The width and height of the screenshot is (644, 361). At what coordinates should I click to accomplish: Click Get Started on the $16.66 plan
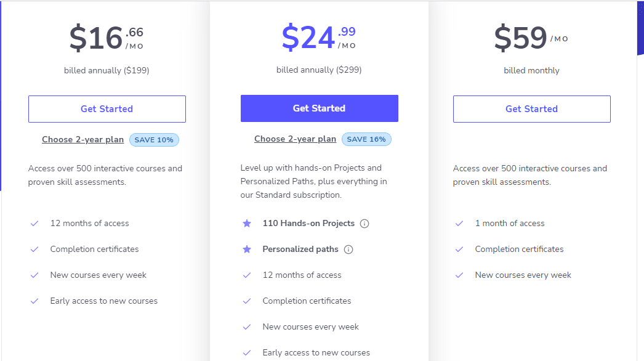tap(107, 108)
